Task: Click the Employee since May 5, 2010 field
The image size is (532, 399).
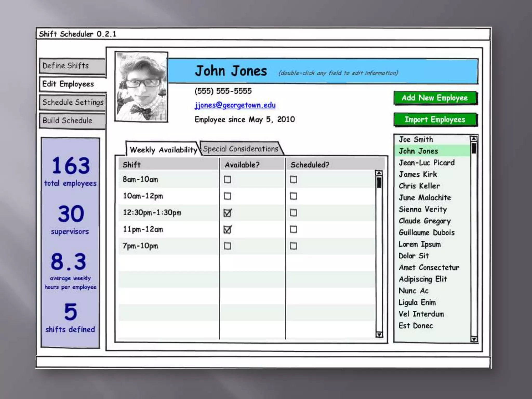Action: [x=245, y=119]
